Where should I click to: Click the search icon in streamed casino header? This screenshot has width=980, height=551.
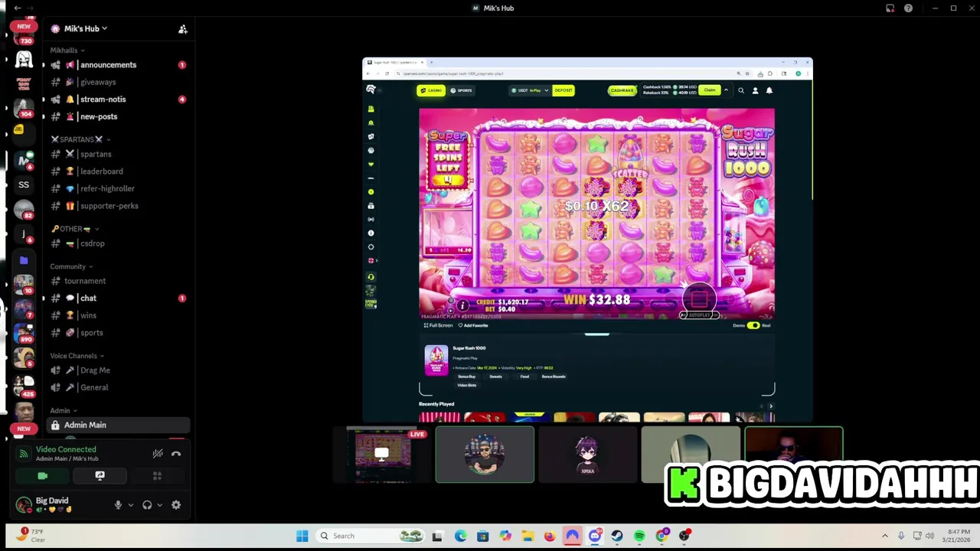(x=740, y=90)
